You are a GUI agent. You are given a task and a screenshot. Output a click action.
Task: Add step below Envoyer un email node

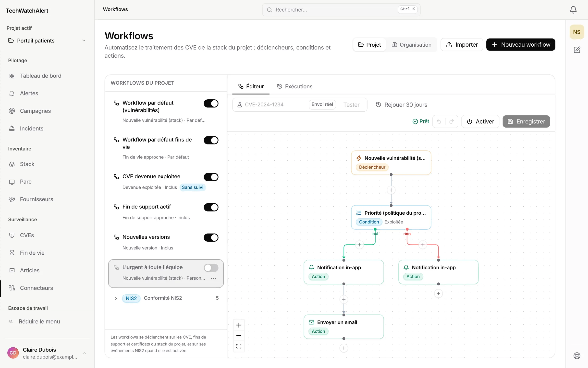tap(344, 348)
